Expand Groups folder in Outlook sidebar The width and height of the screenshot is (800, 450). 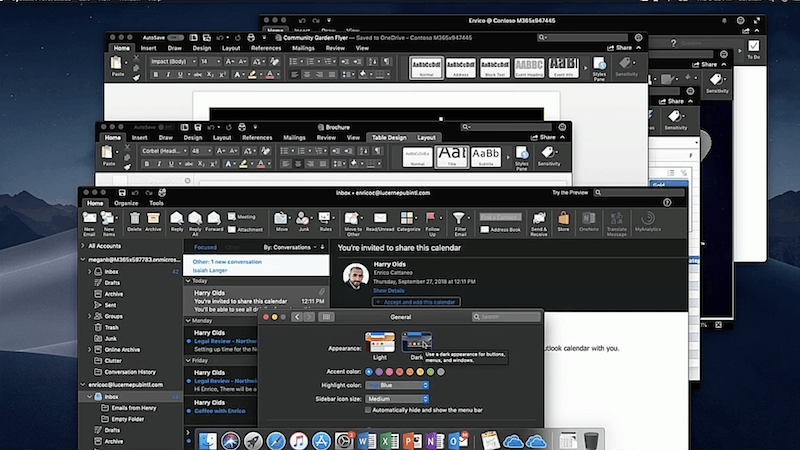coord(90,316)
